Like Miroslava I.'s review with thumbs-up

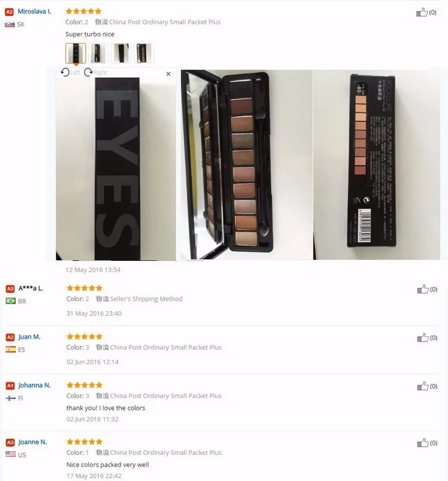(422, 12)
